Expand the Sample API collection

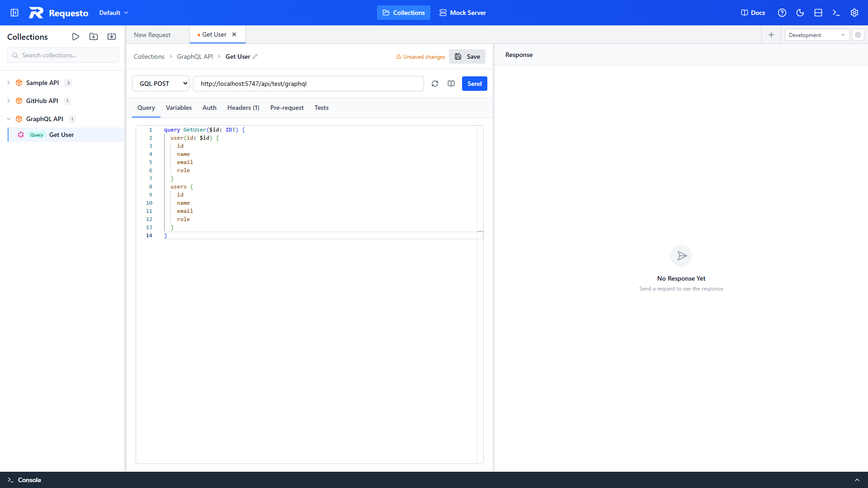[x=9, y=83]
